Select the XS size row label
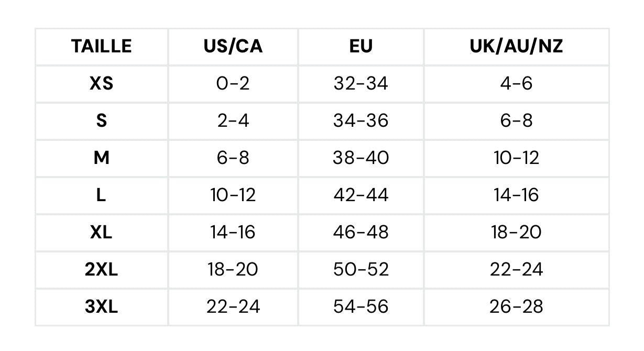Screen dimensions: 644x351 pos(102,83)
